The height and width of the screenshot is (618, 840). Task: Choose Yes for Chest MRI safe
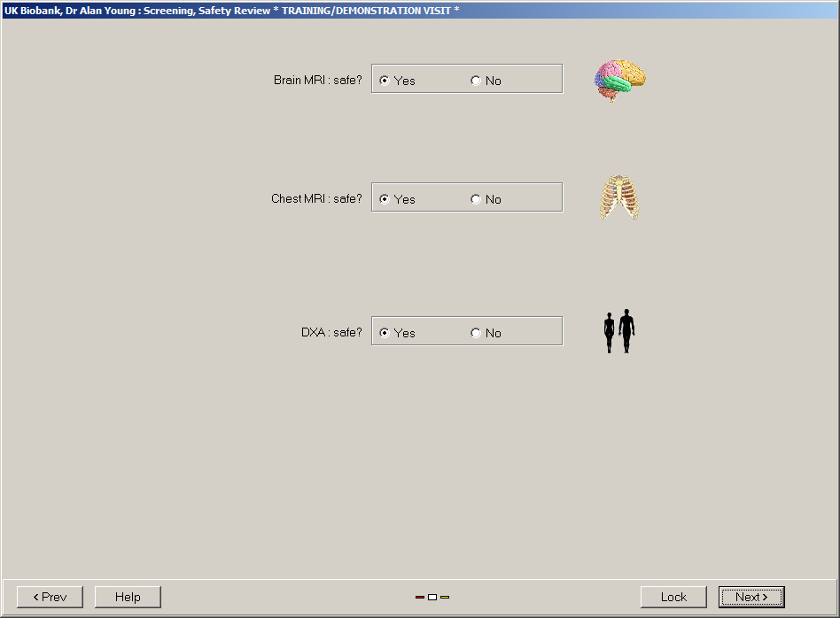pyautogui.click(x=385, y=199)
